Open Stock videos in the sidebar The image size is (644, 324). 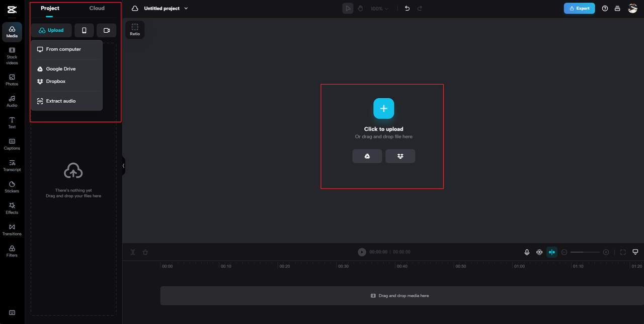click(12, 56)
